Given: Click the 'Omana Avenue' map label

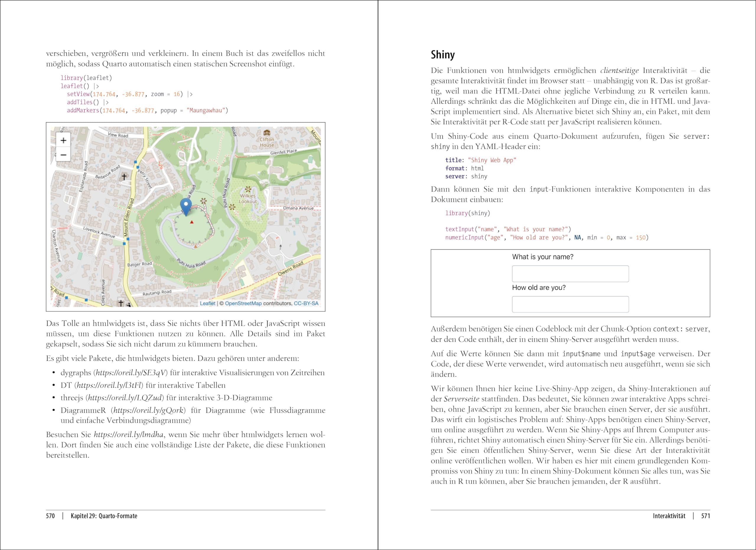Looking at the screenshot, I should pos(298,208).
